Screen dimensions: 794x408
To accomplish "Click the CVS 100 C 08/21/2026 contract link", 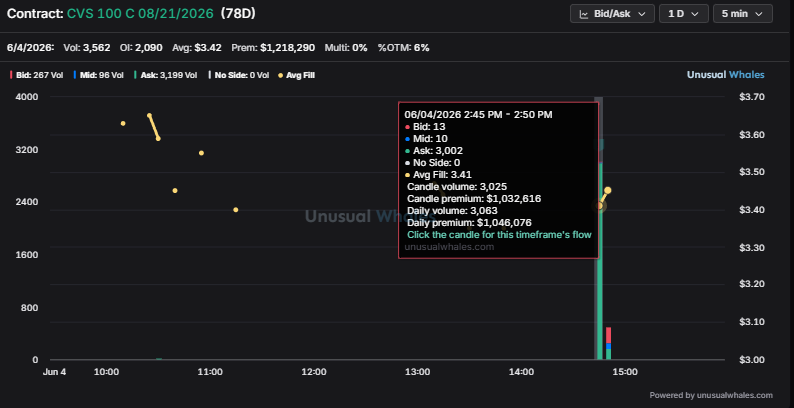I will pos(140,14).
